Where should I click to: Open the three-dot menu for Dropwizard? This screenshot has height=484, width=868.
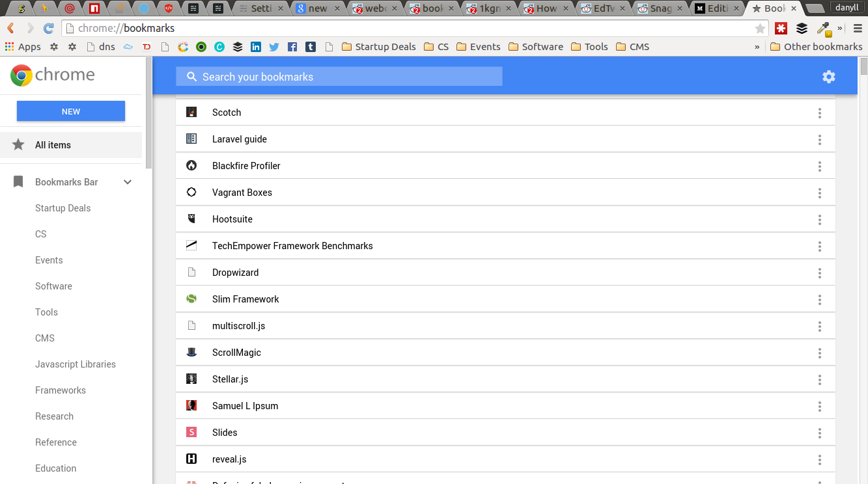[820, 273]
